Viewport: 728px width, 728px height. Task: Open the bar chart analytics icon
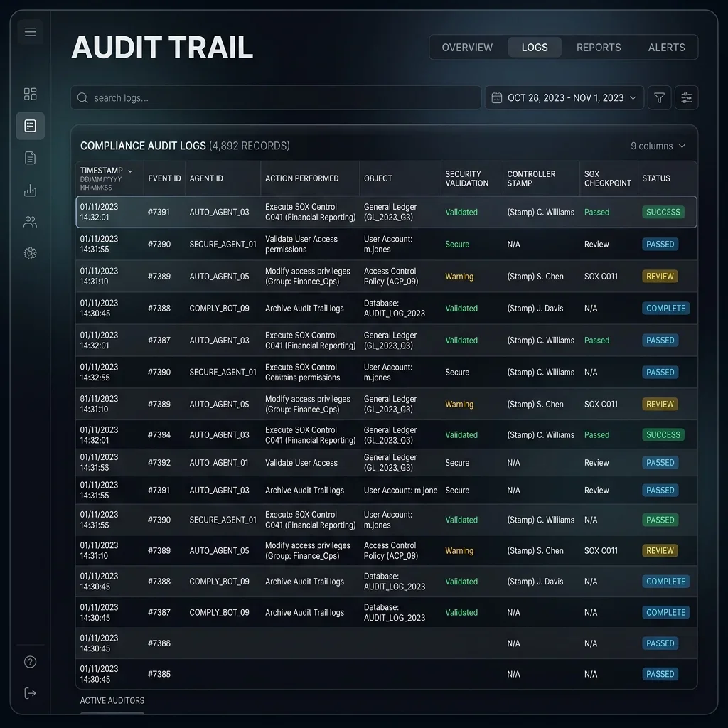click(x=30, y=190)
